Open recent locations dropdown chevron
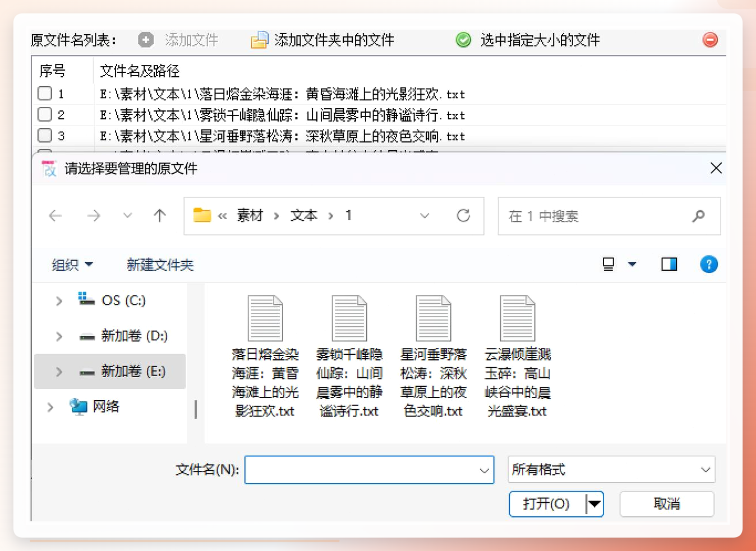This screenshot has width=756, height=551. pos(128,216)
